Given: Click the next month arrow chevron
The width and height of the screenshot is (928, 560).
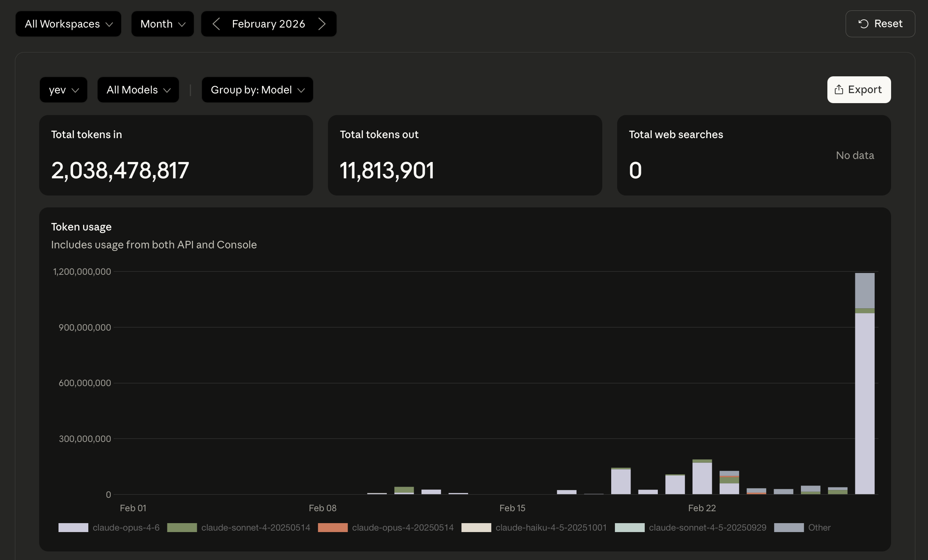Looking at the screenshot, I should [322, 24].
